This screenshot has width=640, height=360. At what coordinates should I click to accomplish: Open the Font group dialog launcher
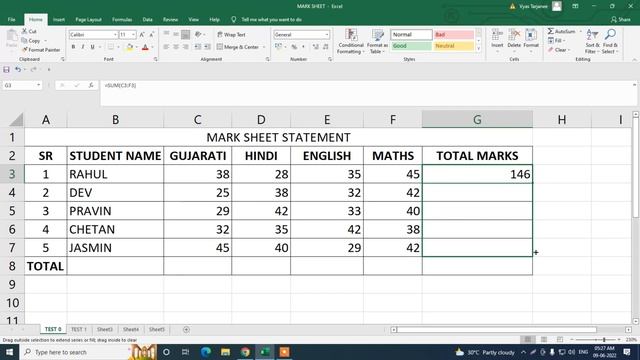click(x=156, y=60)
